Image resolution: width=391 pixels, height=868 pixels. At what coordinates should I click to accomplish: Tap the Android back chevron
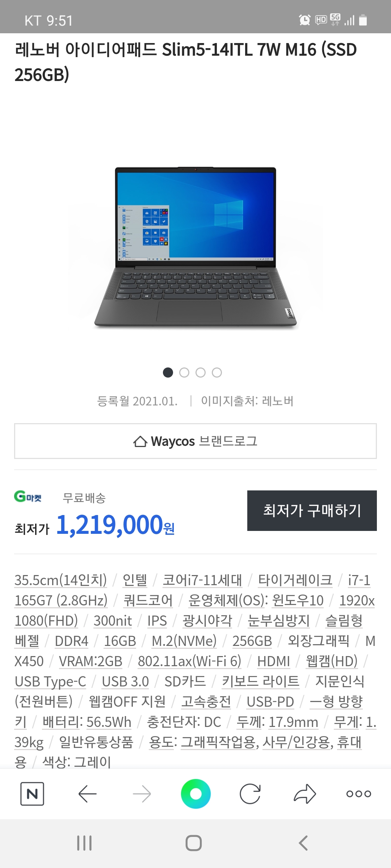tap(303, 843)
